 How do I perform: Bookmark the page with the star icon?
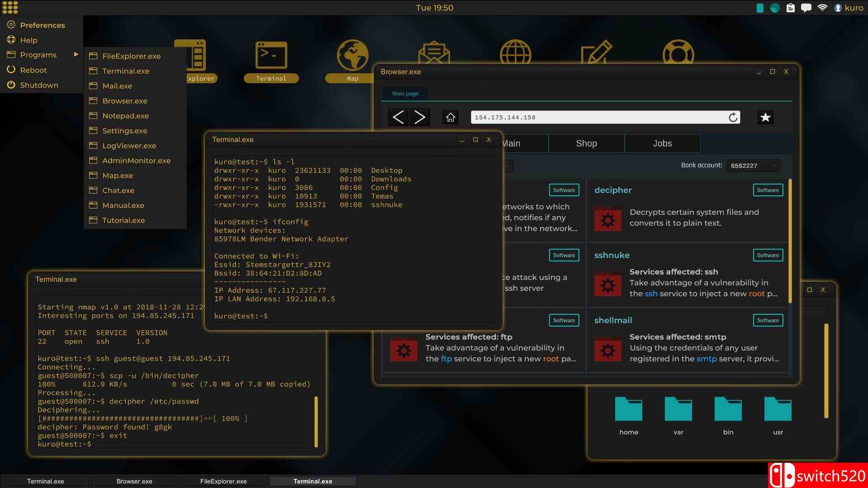(765, 118)
